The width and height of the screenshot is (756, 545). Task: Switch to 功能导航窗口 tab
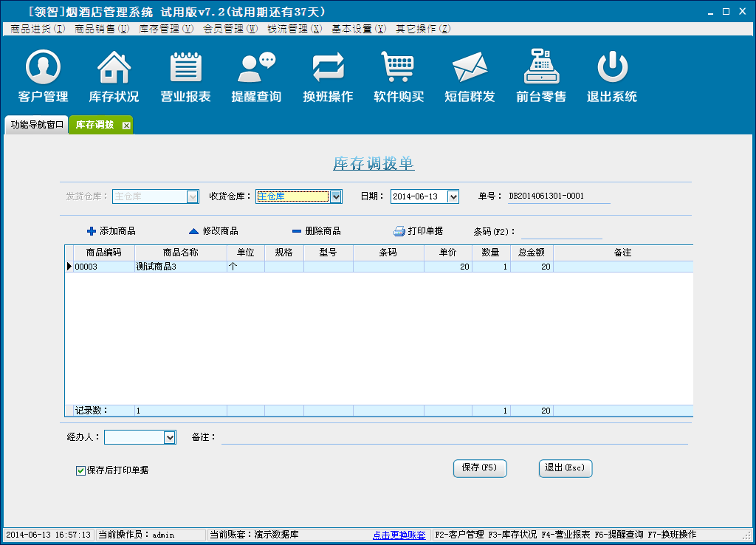37,125
